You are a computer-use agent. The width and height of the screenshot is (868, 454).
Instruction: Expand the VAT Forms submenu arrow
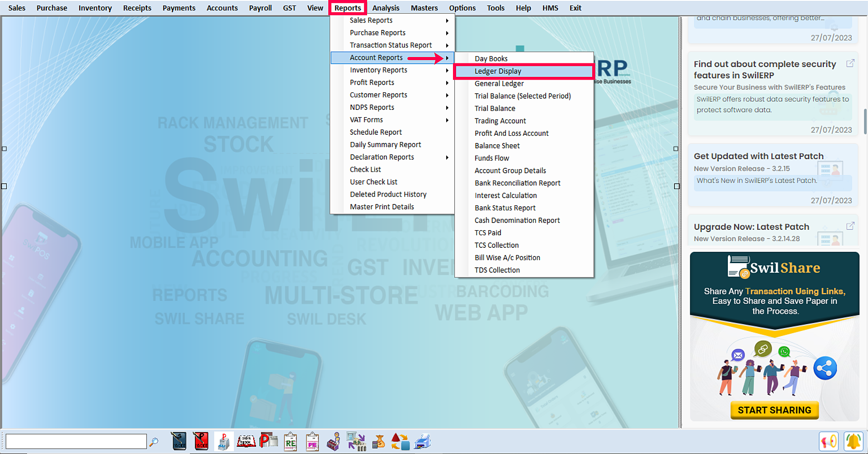pyautogui.click(x=447, y=120)
